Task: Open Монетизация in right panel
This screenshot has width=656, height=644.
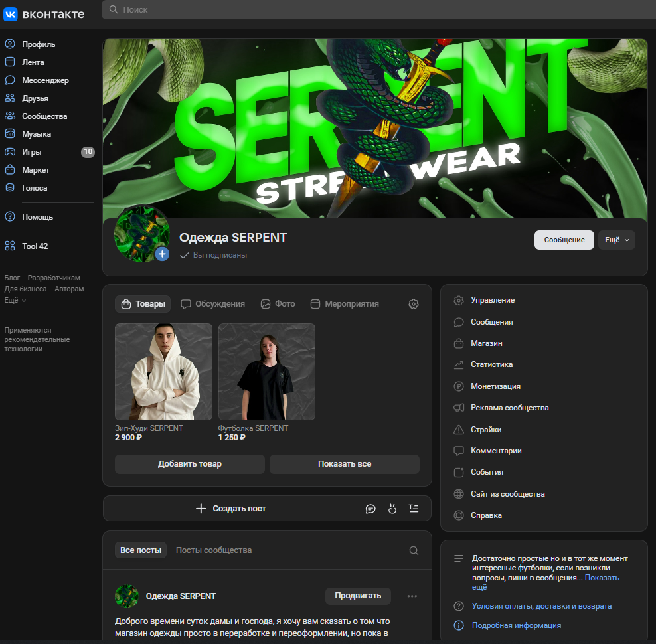Action: [x=487, y=386]
